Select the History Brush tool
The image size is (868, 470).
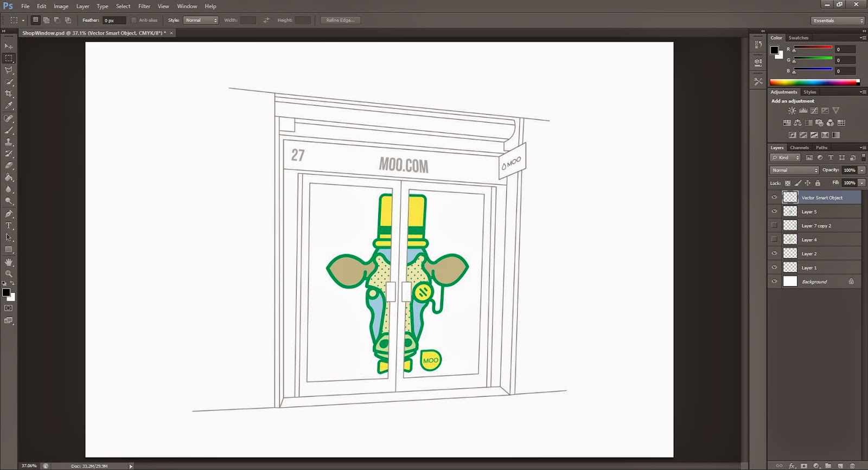click(x=9, y=154)
